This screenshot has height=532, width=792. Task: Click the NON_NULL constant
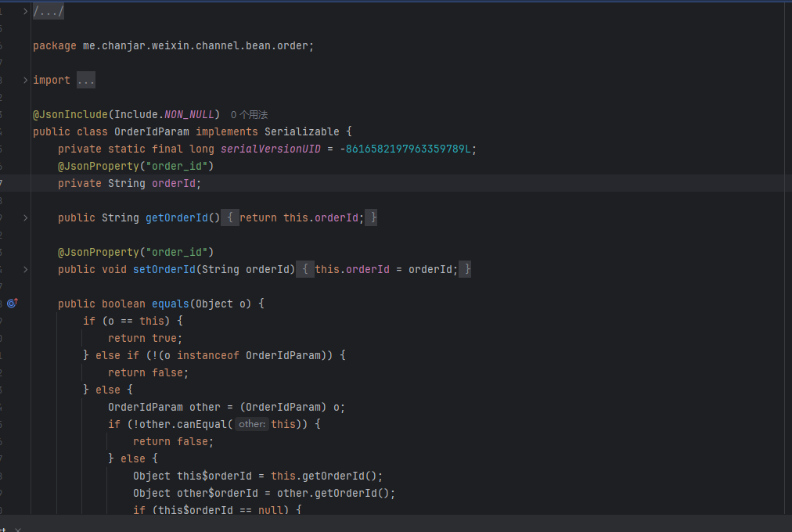pos(189,114)
